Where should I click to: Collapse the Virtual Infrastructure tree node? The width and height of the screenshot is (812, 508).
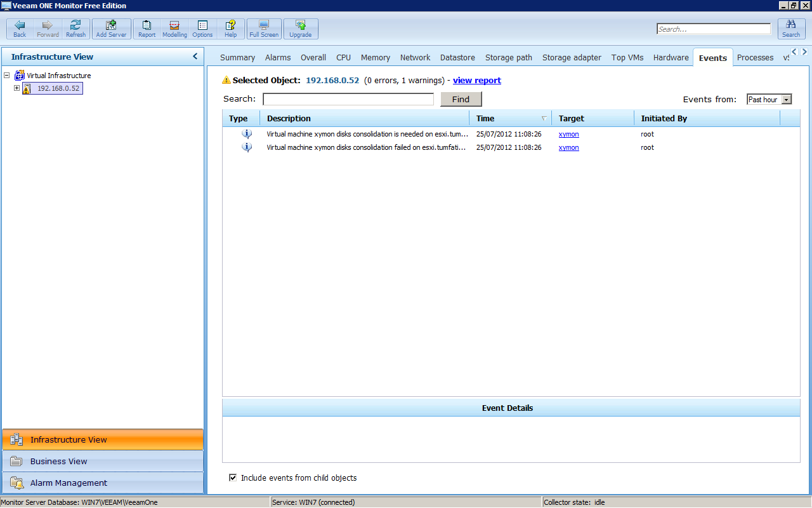(x=7, y=76)
